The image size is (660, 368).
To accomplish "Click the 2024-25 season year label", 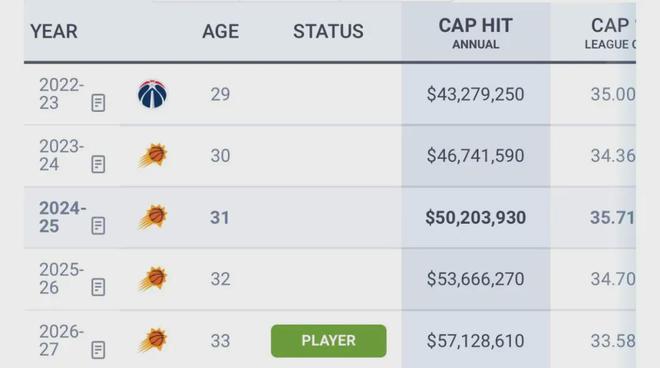I will point(62,217).
